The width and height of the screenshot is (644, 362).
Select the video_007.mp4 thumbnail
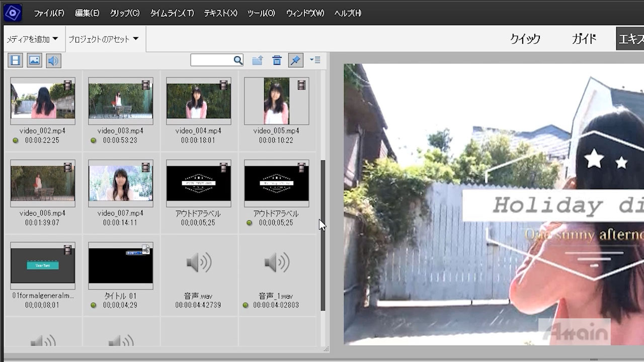(x=121, y=183)
